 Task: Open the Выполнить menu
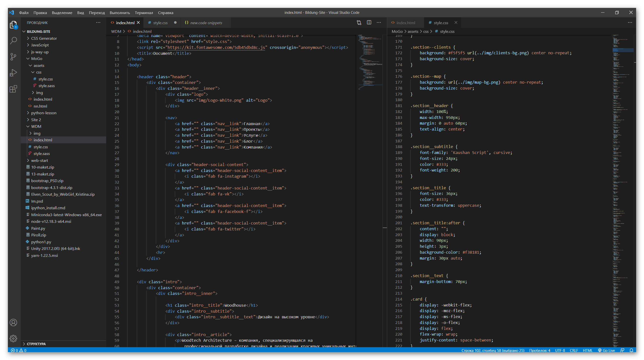(x=120, y=13)
